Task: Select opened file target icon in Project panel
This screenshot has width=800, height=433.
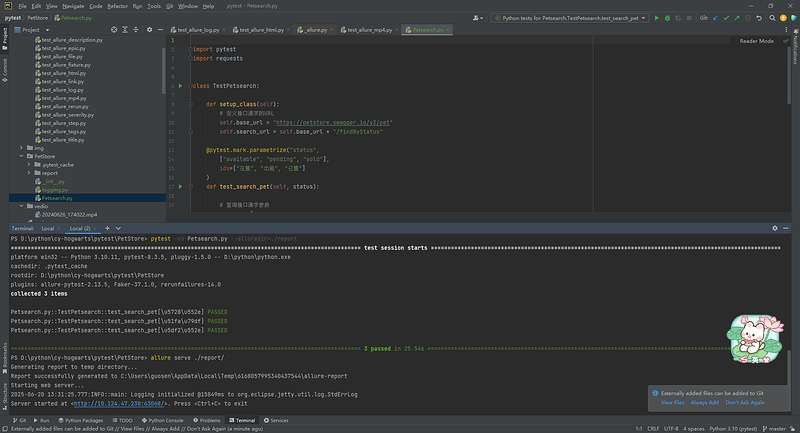Action: (114, 30)
